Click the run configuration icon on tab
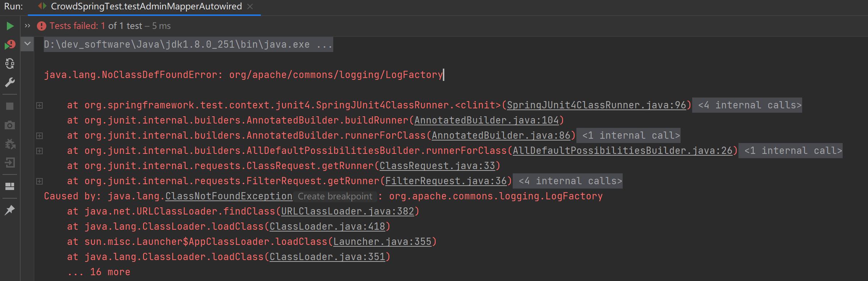 [42, 6]
